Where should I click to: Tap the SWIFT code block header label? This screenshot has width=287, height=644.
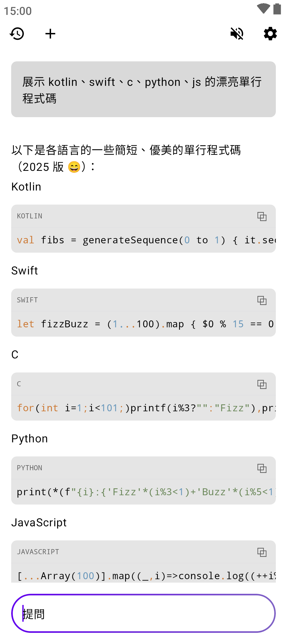27,300
